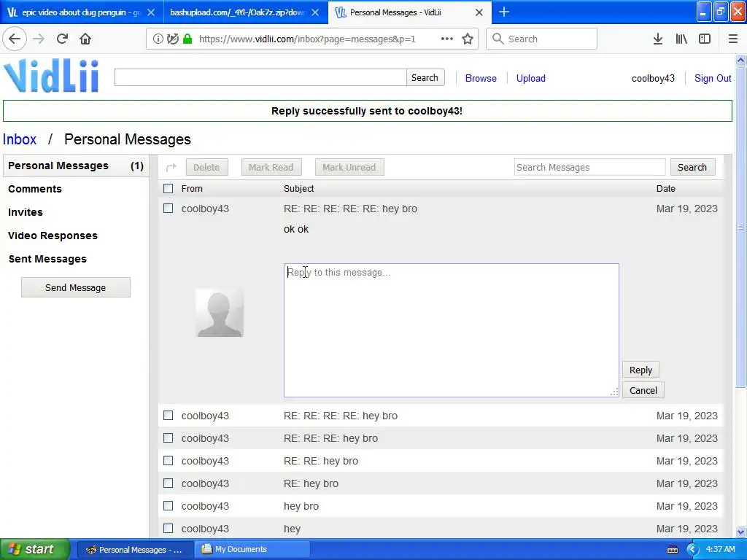The image size is (747, 560).
Task: Cancel the reply
Action: point(643,391)
